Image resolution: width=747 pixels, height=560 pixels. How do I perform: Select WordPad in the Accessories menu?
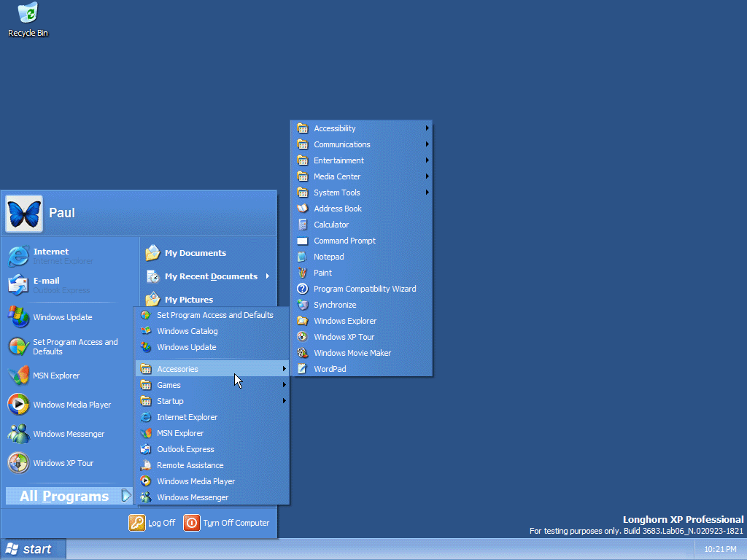(x=330, y=369)
